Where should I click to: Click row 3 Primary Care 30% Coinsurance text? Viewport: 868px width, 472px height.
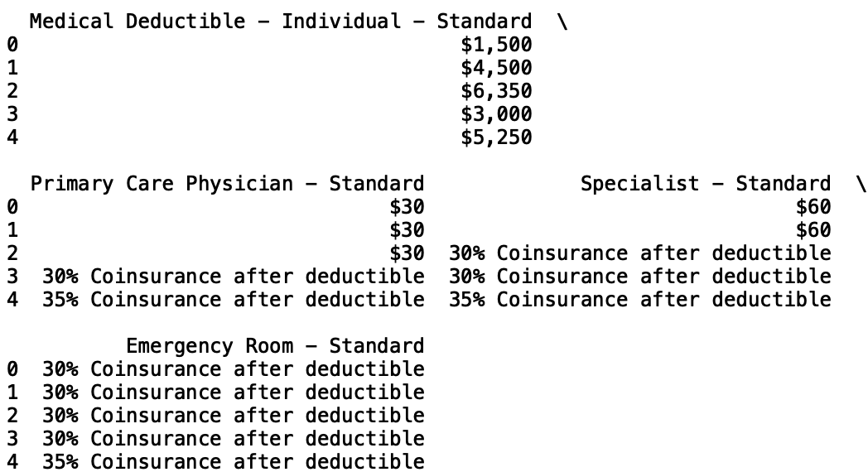[234, 277]
